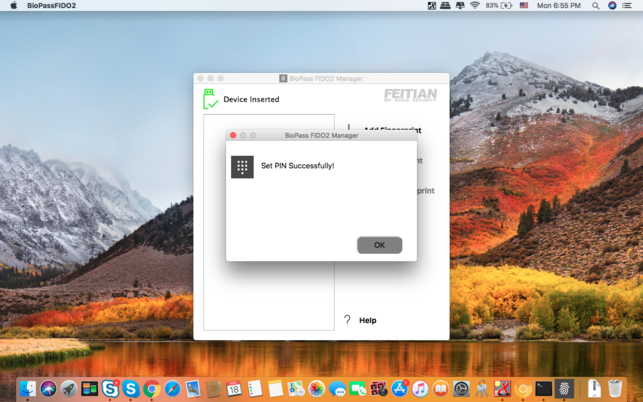Click the Device Inserted USB icon
643x402 pixels.
tap(210, 99)
